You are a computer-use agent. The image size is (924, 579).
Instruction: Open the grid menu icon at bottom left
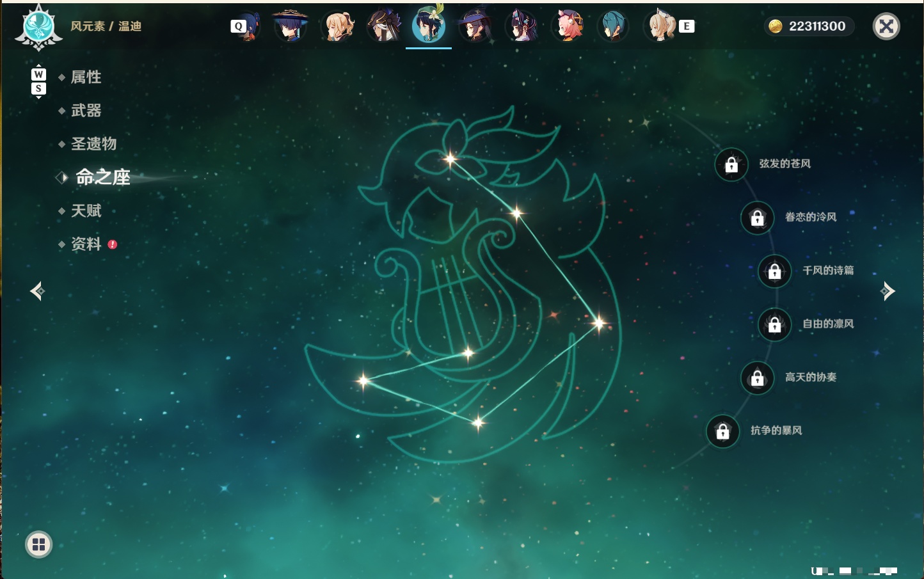[x=38, y=544]
